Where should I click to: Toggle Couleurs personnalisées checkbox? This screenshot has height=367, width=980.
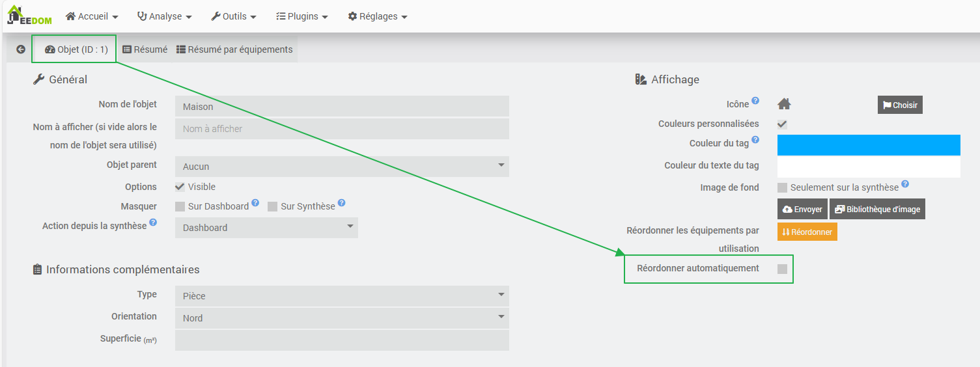coord(783,124)
